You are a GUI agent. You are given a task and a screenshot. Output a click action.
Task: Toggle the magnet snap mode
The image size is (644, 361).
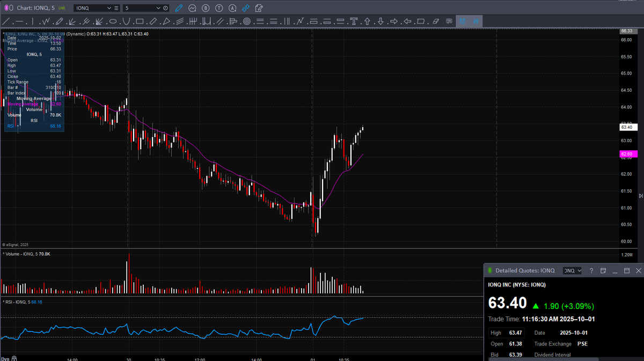[462, 21]
